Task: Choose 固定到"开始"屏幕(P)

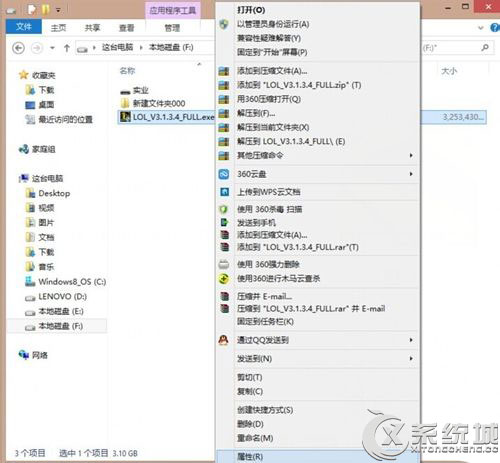Action: [272, 52]
